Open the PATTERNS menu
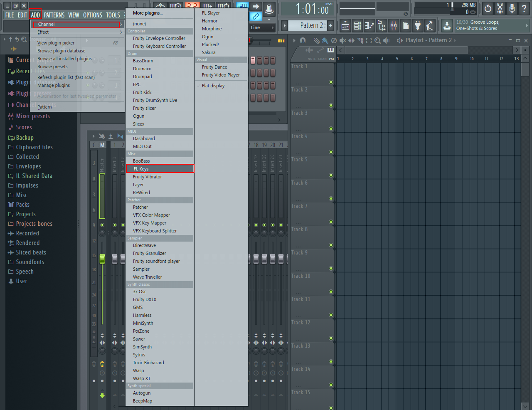The height and width of the screenshot is (410, 532). [54, 15]
